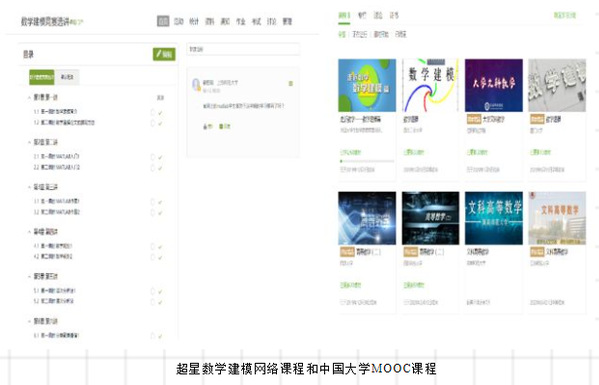Toggle the circle checkbox beside lesson 2.1
Image resolution: width=599 pixels, height=385 pixels.
pyautogui.click(x=153, y=157)
